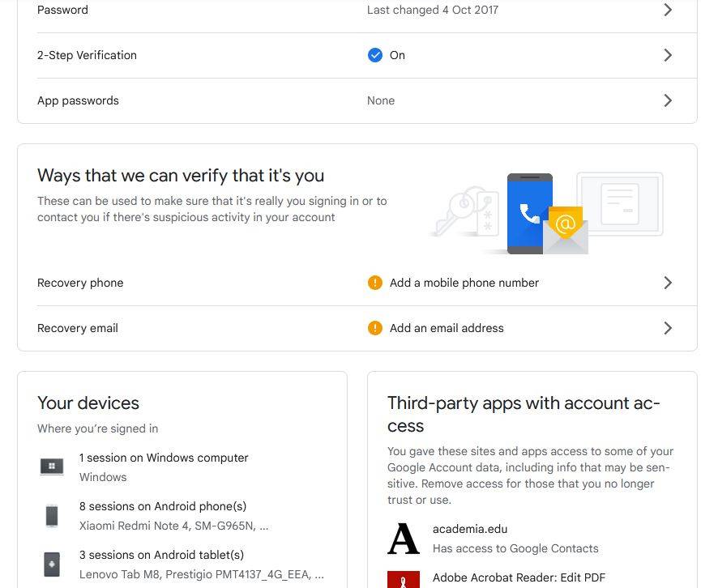Select the Windows computer device icon

point(52,467)
